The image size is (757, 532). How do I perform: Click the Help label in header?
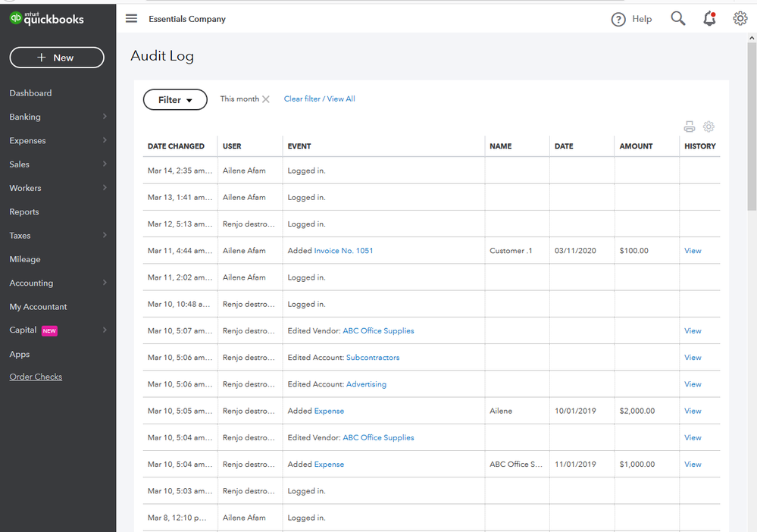click(642, 19)
